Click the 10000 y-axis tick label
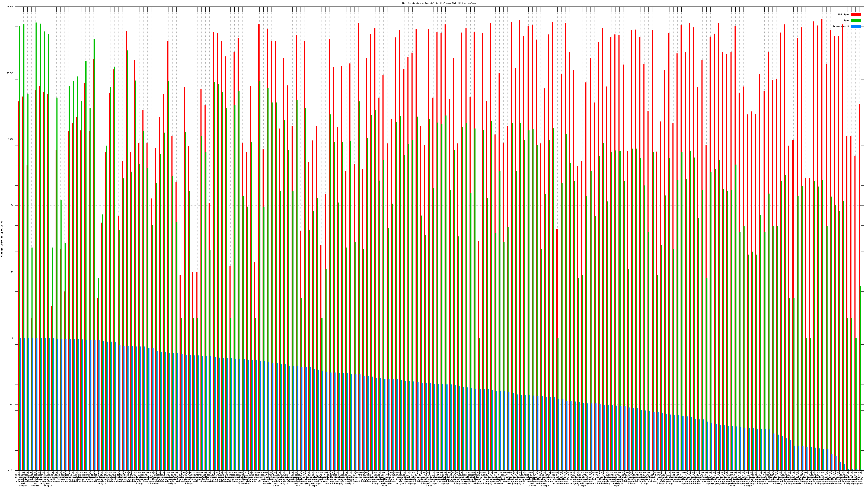868x488 pixels. point(10,73)
